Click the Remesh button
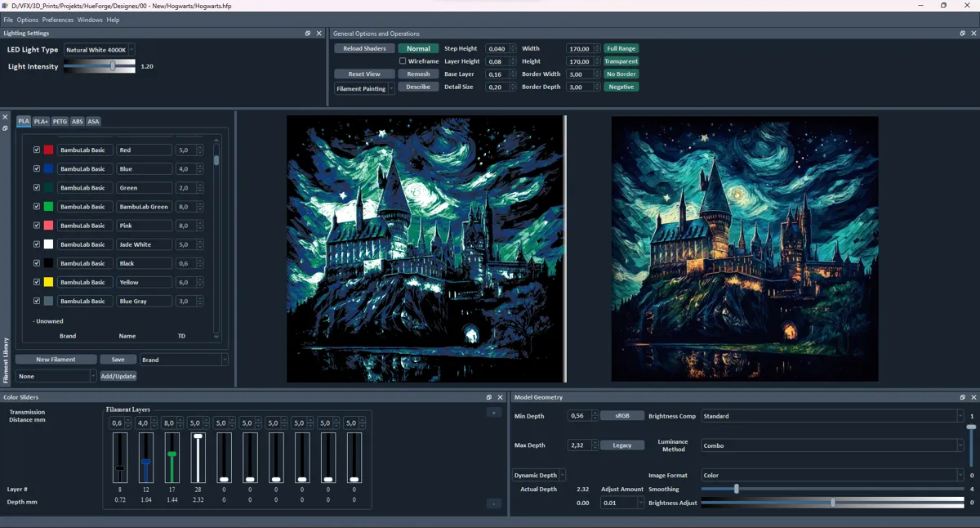Screen dimensions: 980x528 (x=418, y=74)
